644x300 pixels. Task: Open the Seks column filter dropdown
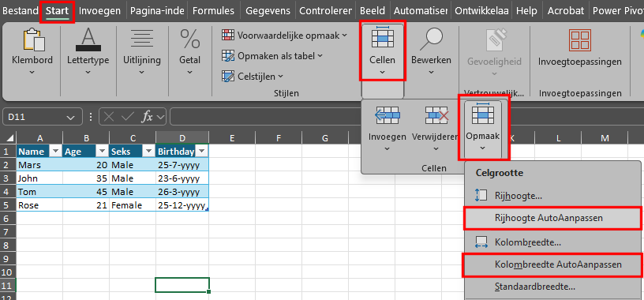coord(148,152)
